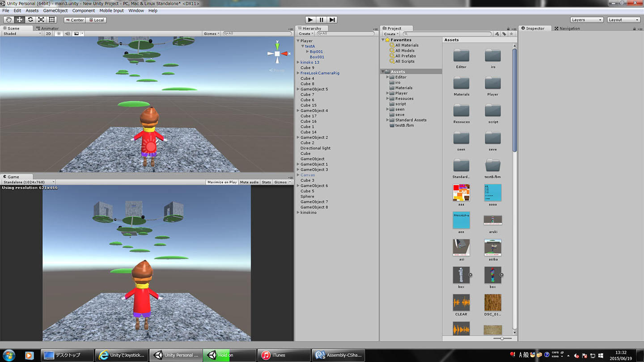
Task: Toggle Mute audio in Game view
Action: coord(249,182)
